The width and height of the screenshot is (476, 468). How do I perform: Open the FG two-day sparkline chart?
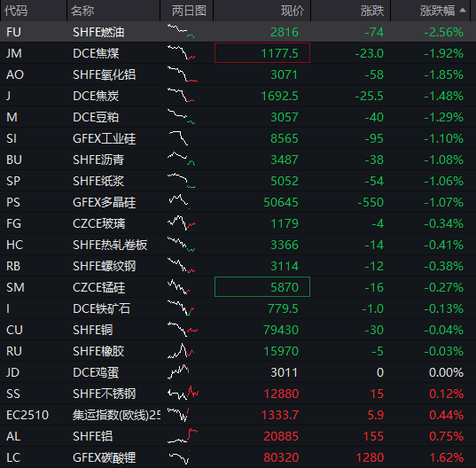pos(181,223)
